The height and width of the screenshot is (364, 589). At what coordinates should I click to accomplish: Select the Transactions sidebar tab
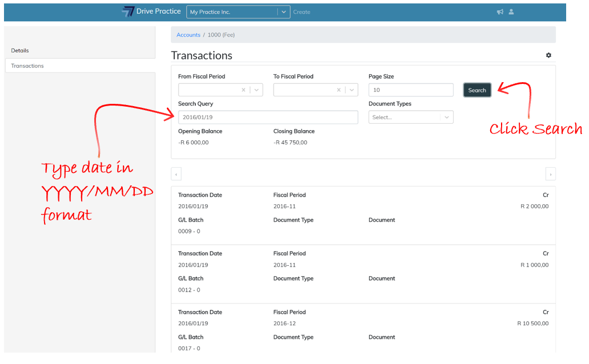(27, 66)
